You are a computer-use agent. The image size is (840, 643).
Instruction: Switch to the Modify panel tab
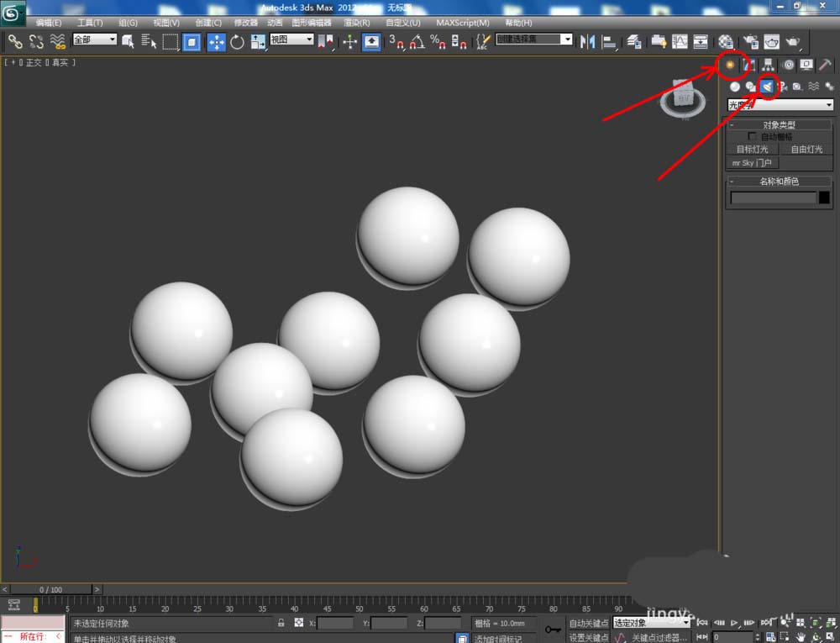[749, 65]
